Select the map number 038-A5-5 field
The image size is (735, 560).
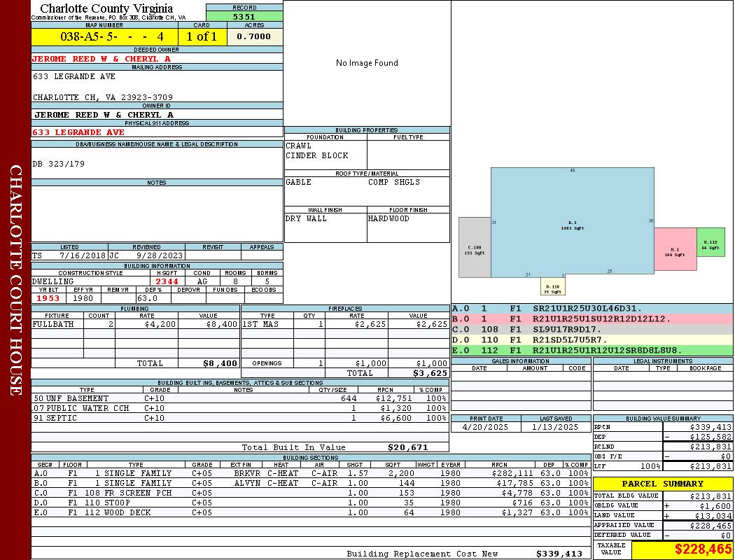pyautogui.click(x=104, y=36)
